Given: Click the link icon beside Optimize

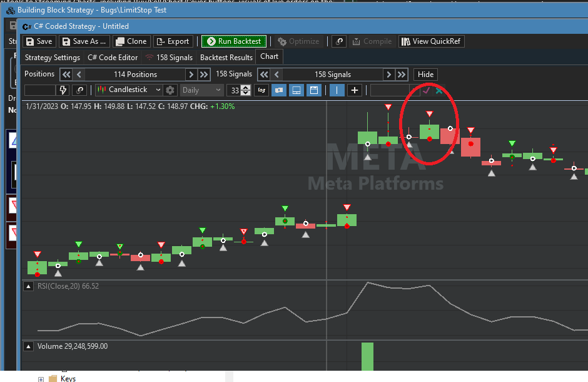Looking at the screenshot, I should 339,41.
